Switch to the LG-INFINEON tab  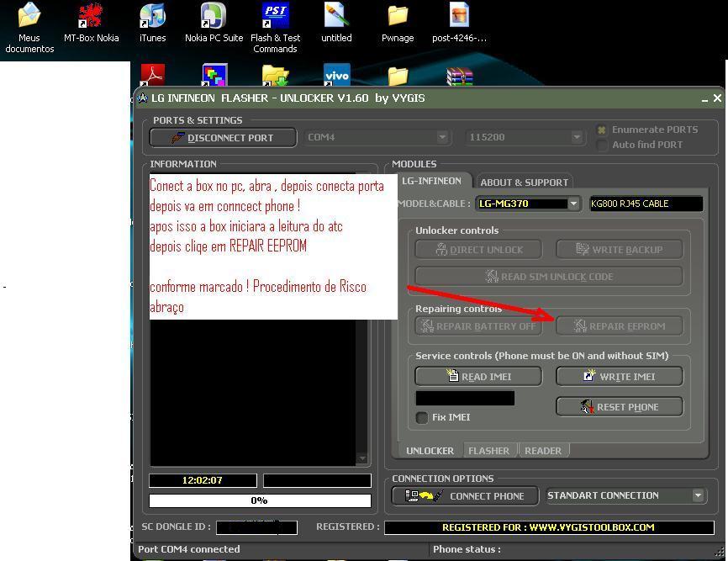click(431, 181)
